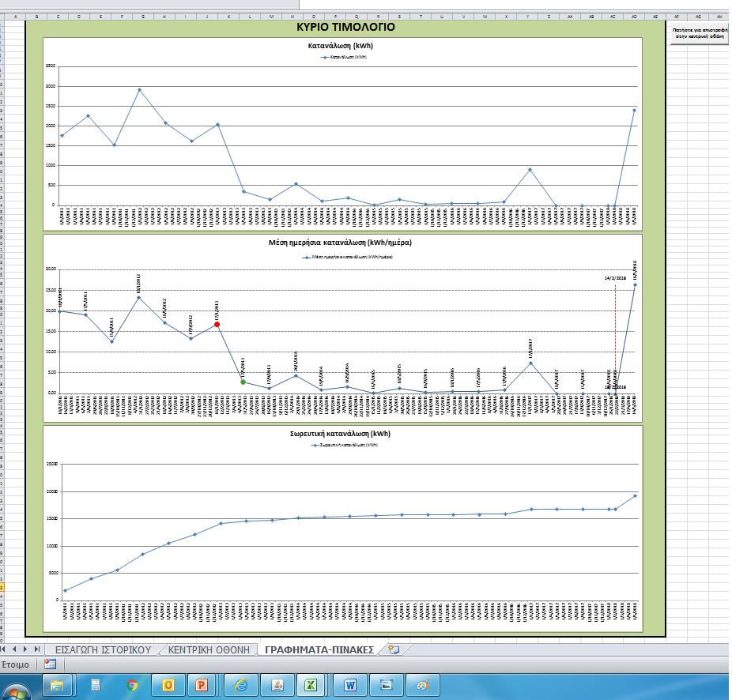
Task: Click the Σωρευτική κατανάλωση chart legend entry
Action: [x=344, y=445]
